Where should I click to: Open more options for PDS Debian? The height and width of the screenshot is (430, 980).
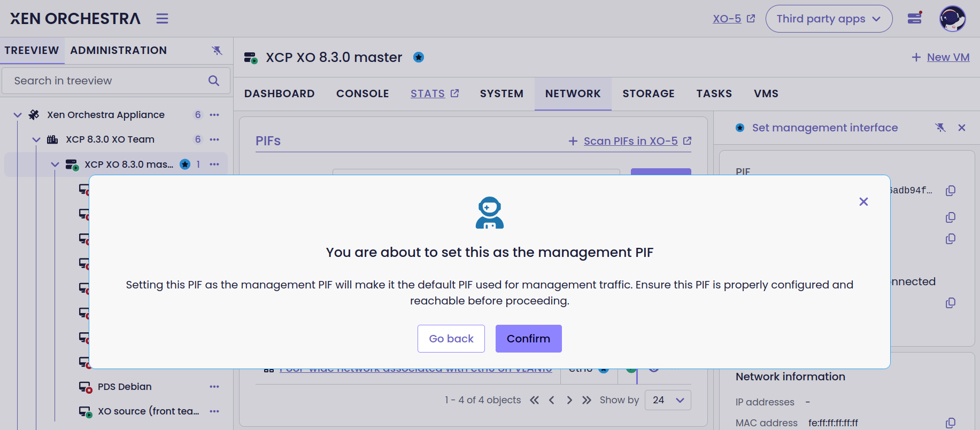tap(214, 387)
